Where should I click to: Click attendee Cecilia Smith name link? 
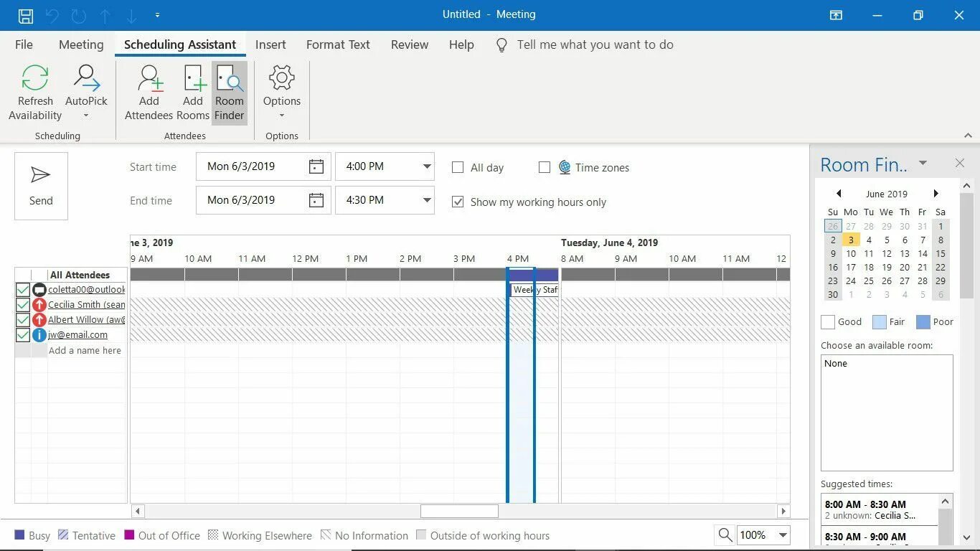(x=87, y=305)
